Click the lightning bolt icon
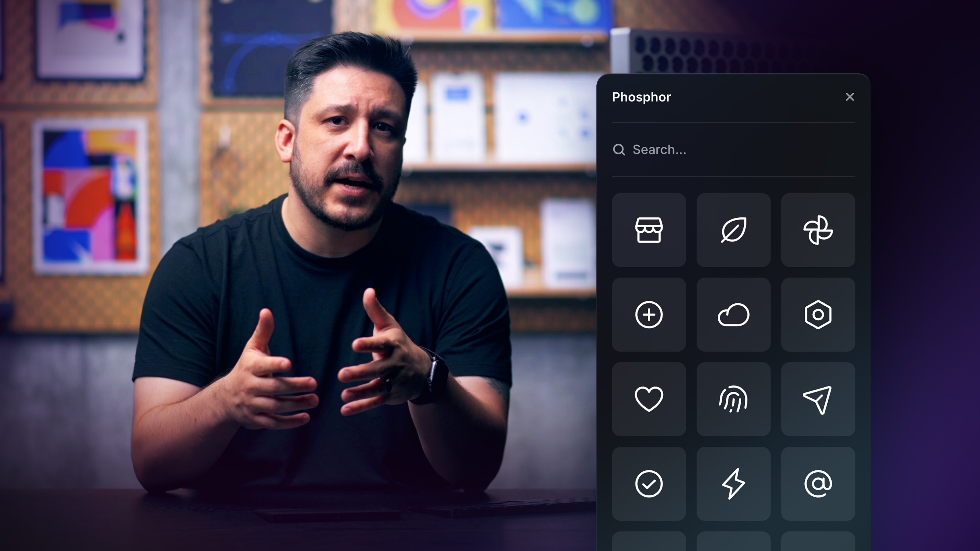Image resolution: width=980 pixels, height=551 pixels. 733,484
